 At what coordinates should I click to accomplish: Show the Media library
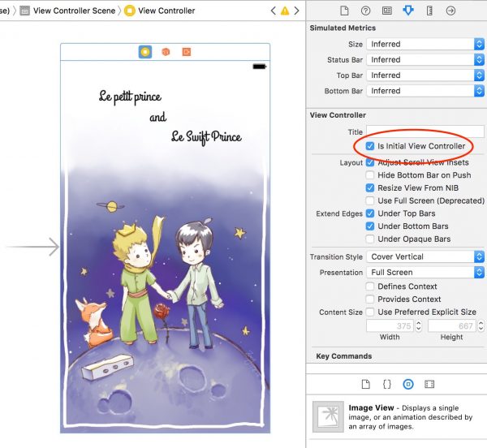coord(429,384)
